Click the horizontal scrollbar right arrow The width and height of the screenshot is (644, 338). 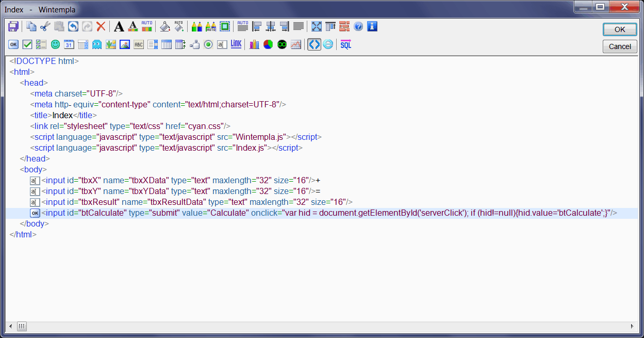click(x=632, y=326)
